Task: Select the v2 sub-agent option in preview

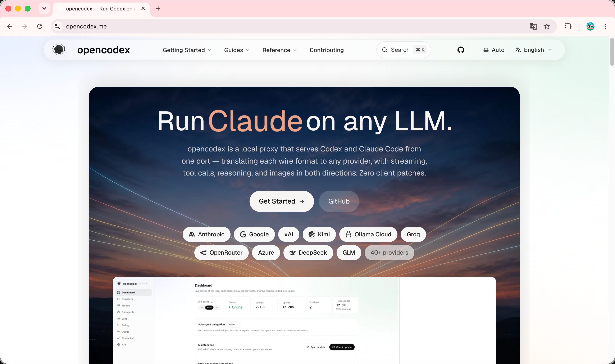Action: click(217, 308)
